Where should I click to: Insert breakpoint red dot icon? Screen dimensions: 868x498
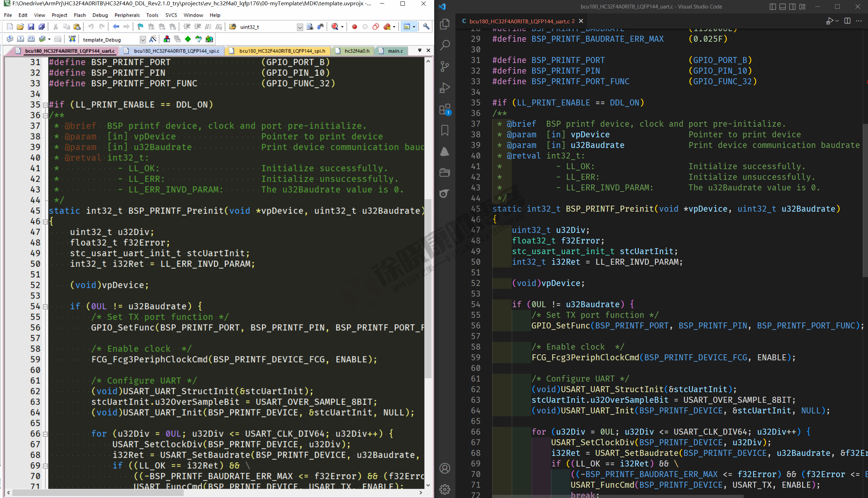354,27
